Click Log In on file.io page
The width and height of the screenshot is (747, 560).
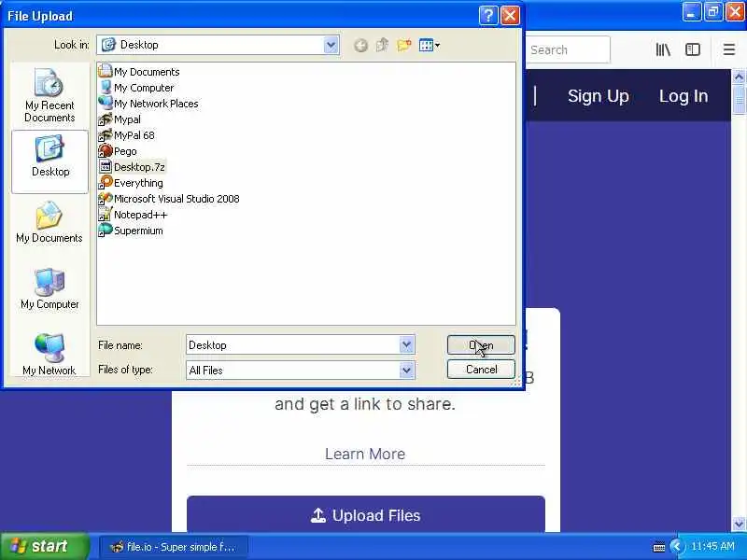pyautogui.click(x=684, y=96)
